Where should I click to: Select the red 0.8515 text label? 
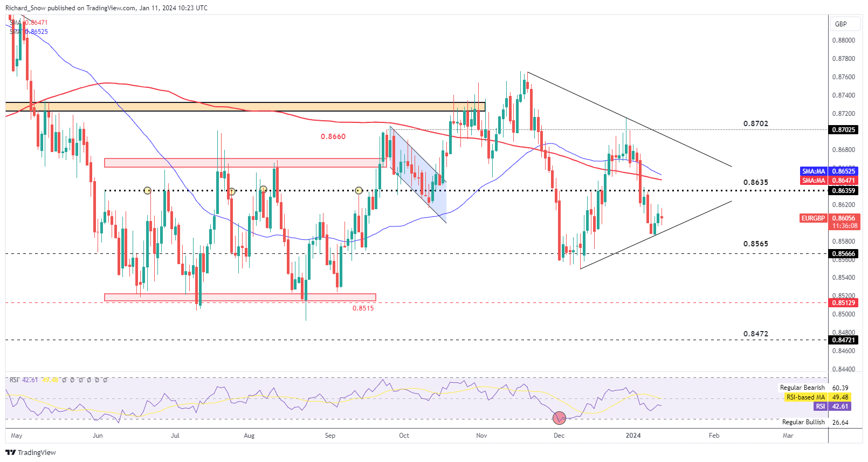(x=363, y=308)
